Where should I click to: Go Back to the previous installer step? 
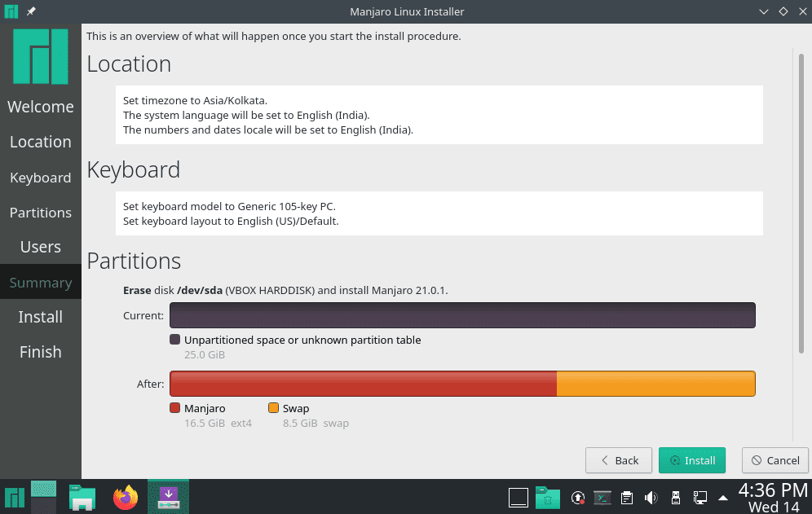pos(618,460)
